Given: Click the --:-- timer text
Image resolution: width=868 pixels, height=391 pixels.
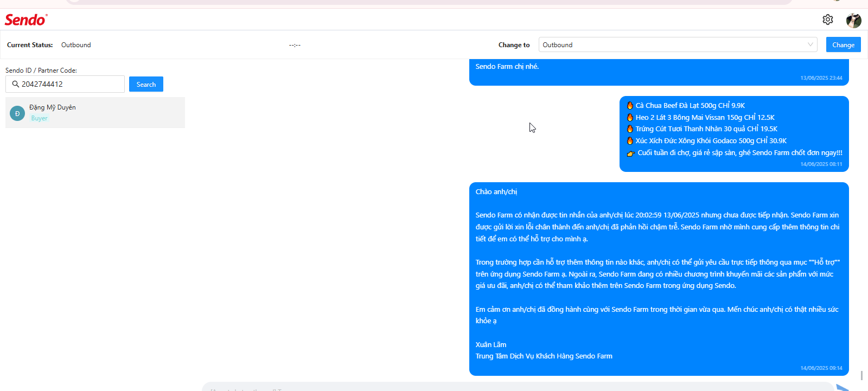Looking at the screenshot, I should pos(295,45).
